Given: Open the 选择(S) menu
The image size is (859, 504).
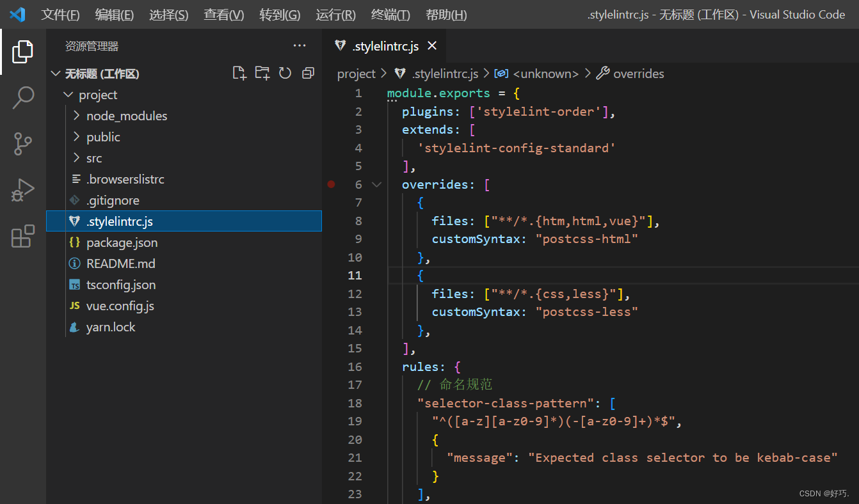Looking at the screenshot, I should click(x=169, y=15).
